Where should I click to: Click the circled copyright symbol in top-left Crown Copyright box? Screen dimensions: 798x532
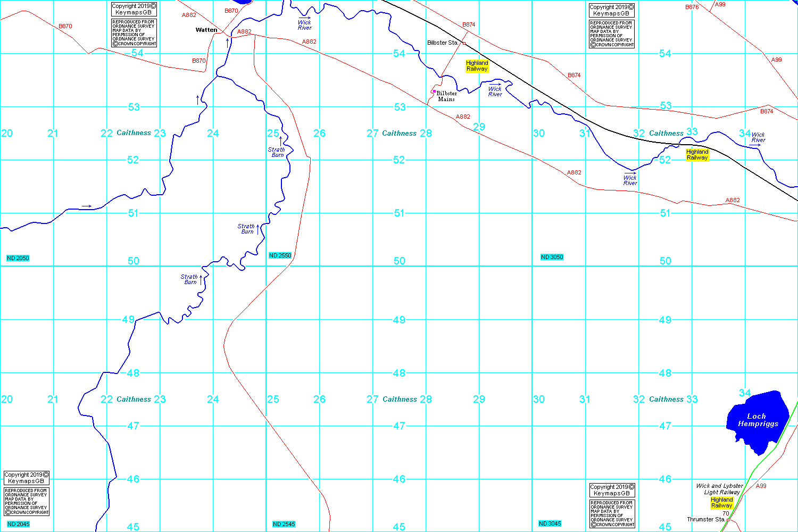pos(114,44)
